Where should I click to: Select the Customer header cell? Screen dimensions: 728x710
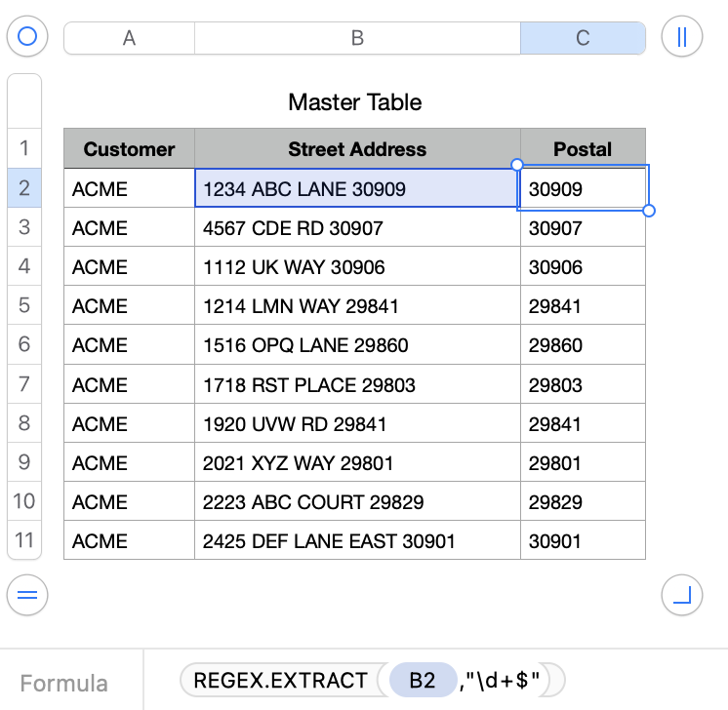(129, 149)
